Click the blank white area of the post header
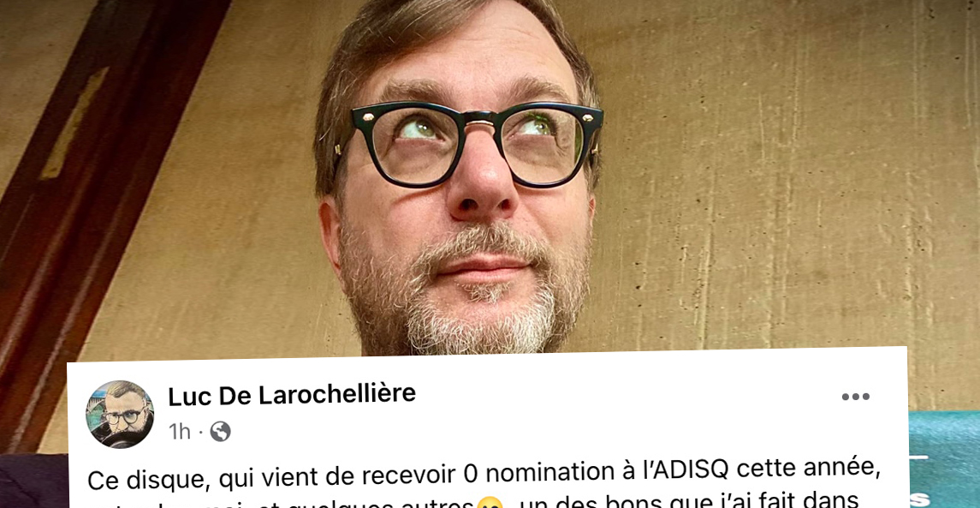The height and width of the screenshot is (508, 980). (x=625, y=413)
